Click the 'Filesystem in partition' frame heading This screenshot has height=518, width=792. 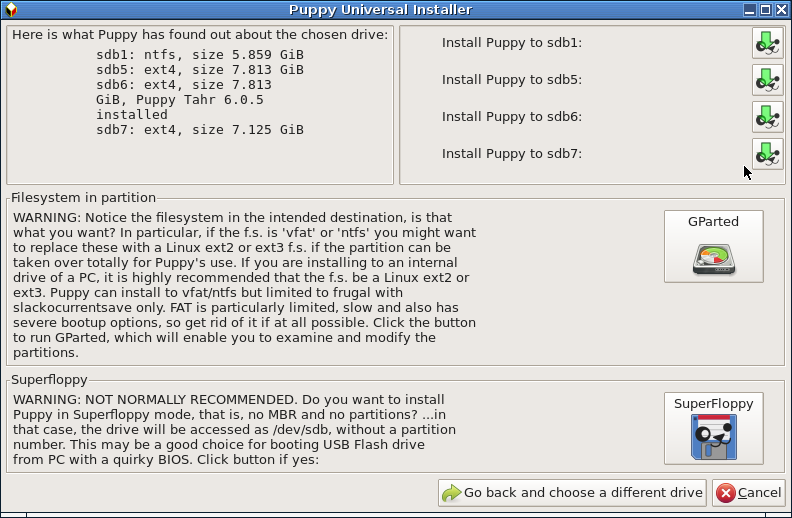coord(83,197)
